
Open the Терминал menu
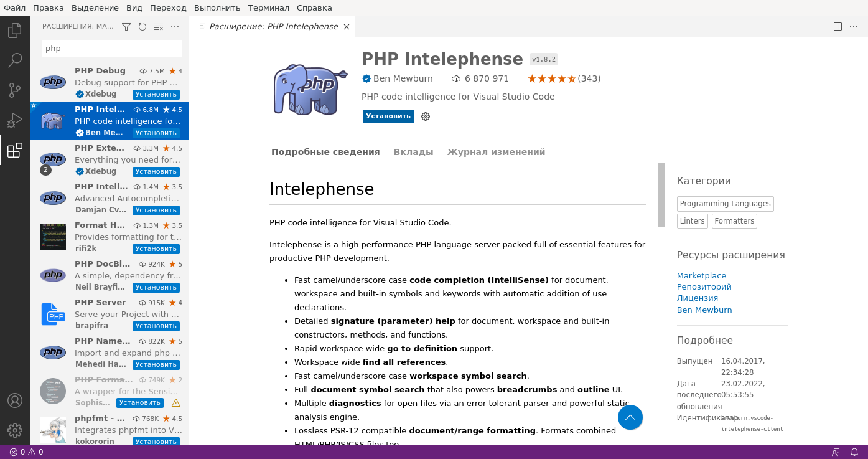point(268,7)
